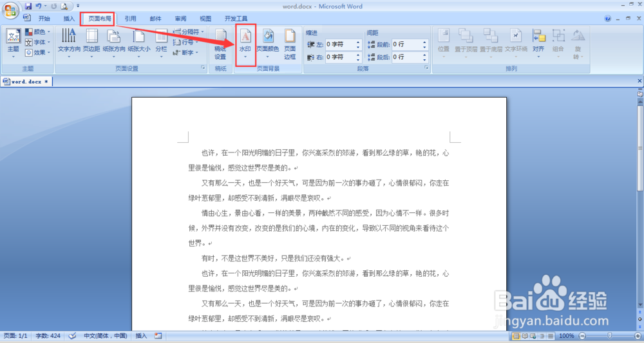Open the 主题 themes gallery
644x343 pixels.
coord(13,43)
